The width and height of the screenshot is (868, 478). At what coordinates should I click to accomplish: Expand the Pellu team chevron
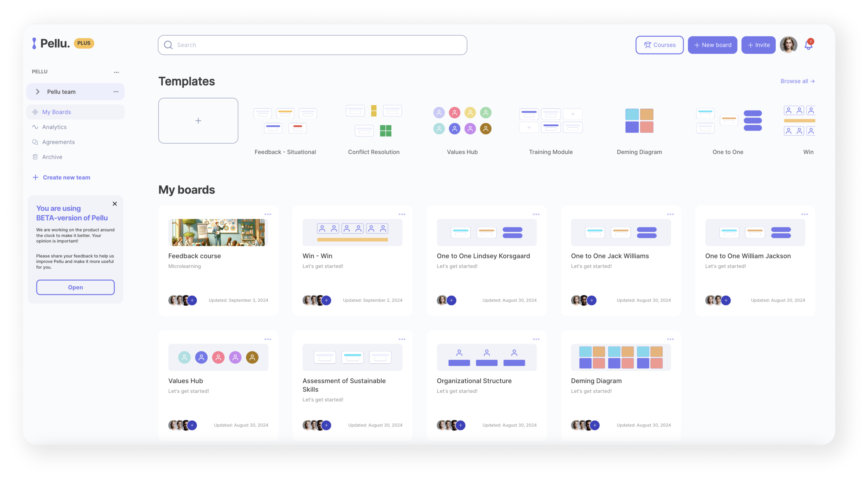coord(38,92)
